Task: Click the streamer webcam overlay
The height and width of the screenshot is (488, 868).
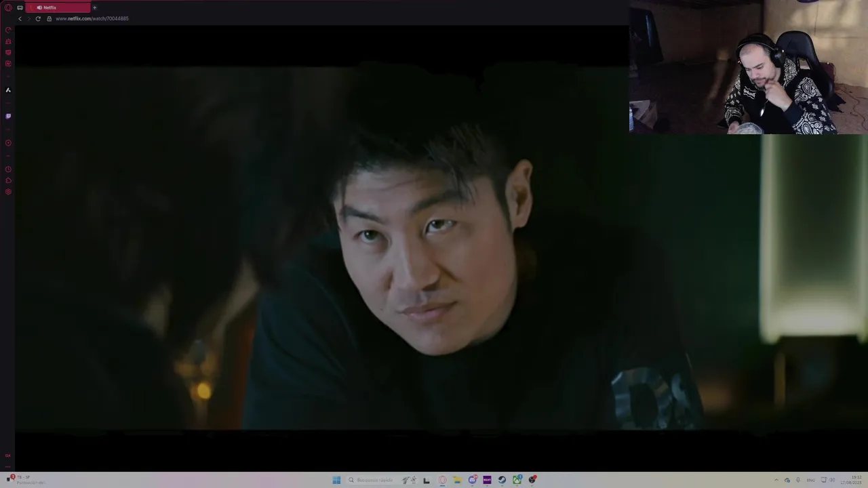Action: pos(749,67)
